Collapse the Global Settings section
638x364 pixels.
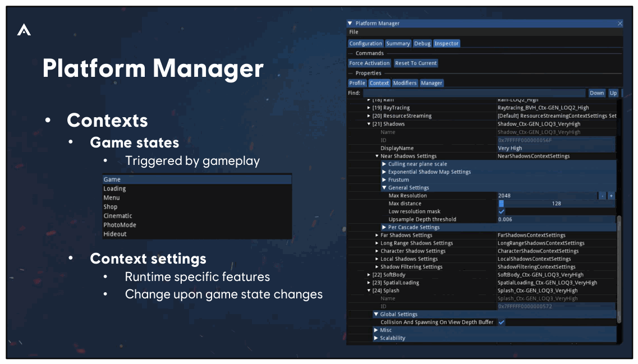pos(376,315)
